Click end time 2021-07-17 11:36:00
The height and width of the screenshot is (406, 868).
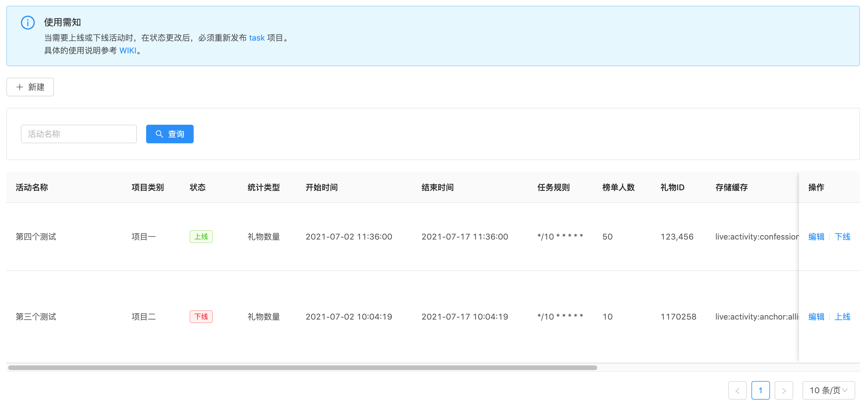pyautogui.click(x=465, y=237)
